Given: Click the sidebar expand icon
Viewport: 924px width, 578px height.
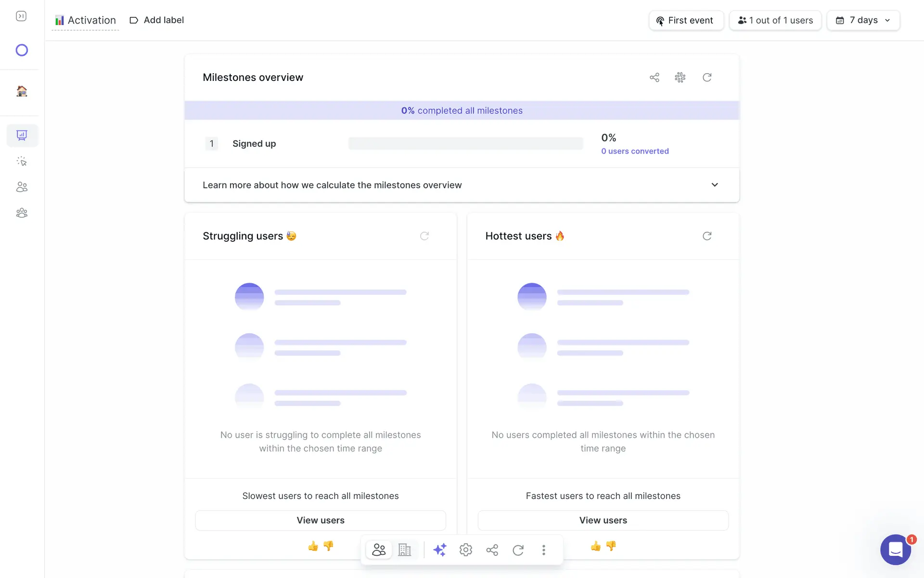Looking at the screenshot, I should pyautogui.click(x=21, y=16).
